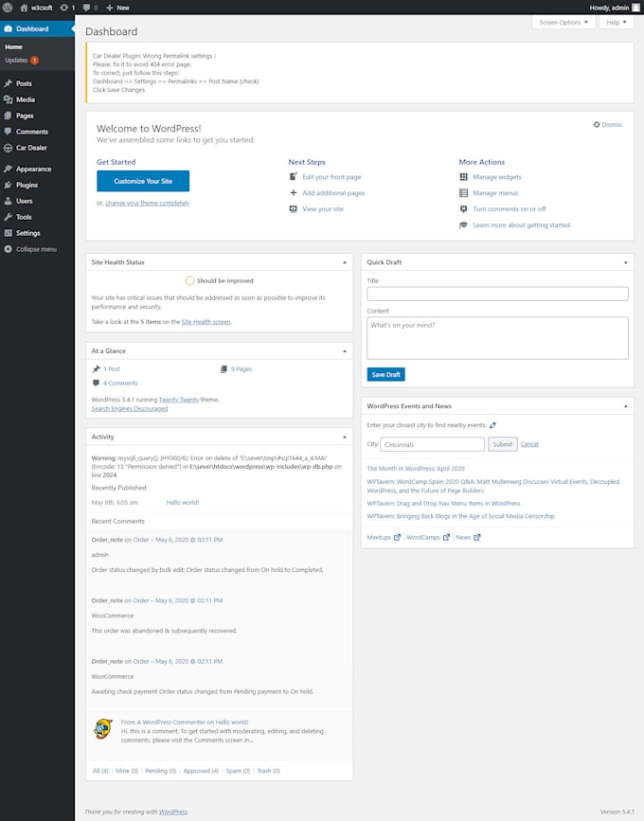Click the WordPress link in footer

click(172, 812)
